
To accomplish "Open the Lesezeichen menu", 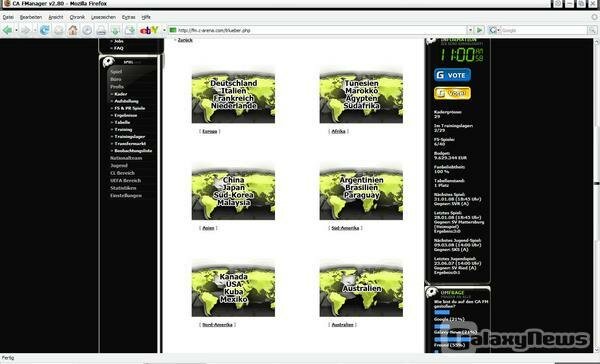I will (103, 17).
